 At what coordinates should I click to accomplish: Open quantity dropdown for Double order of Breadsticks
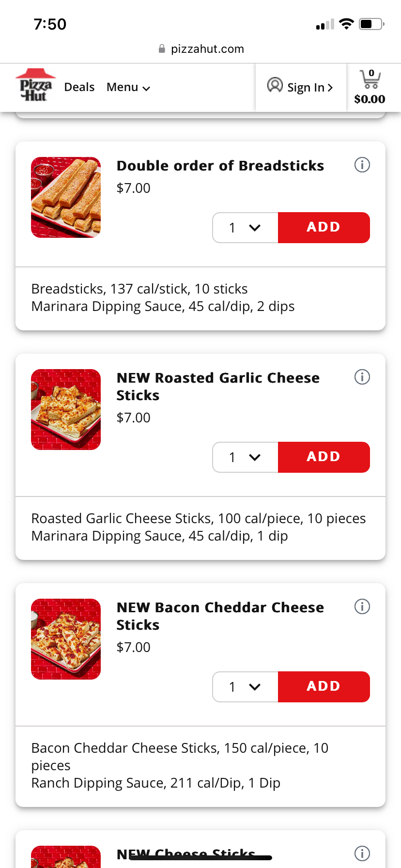[x=245, y=228]
